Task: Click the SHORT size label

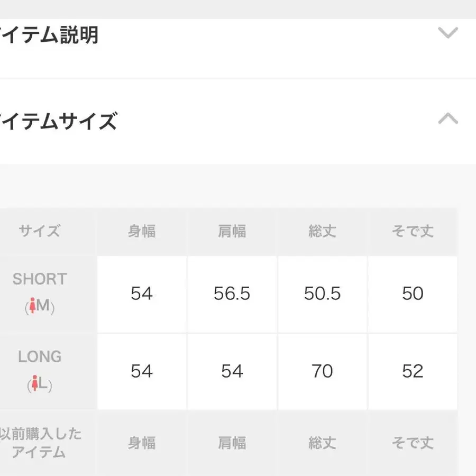Action: (39, 279)
